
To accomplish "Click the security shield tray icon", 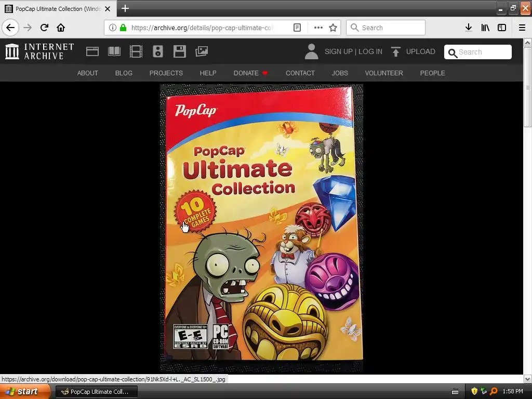I will (474, 392).
